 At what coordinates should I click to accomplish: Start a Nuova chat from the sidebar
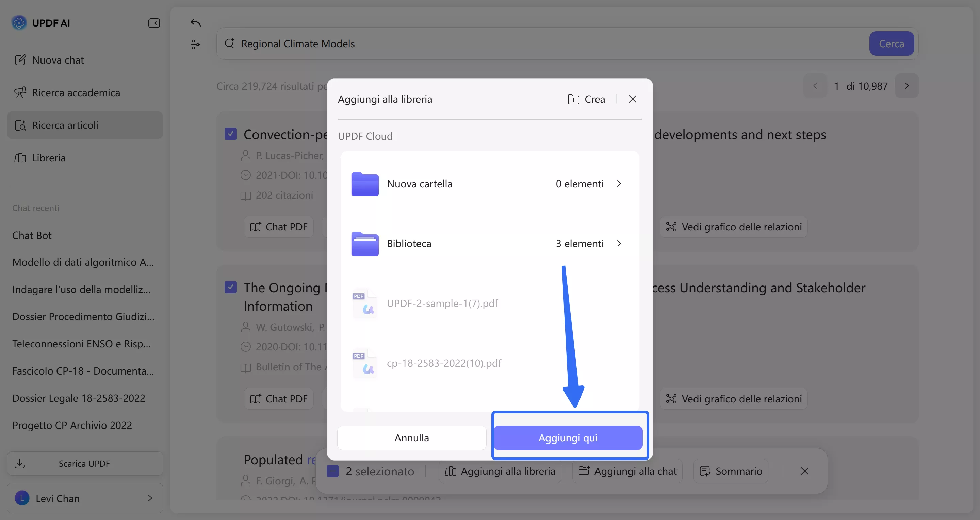tap(58, 60)
